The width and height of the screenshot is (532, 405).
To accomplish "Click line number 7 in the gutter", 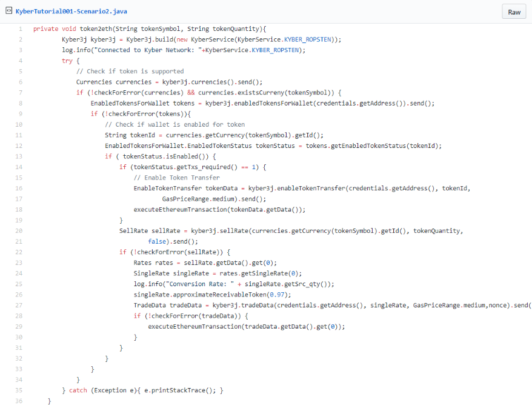I will [20, 92].
